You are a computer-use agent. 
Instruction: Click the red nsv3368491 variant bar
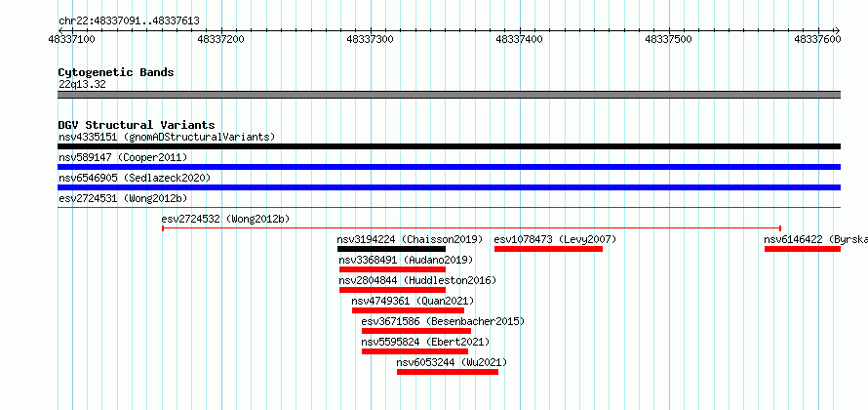(392, 269)
